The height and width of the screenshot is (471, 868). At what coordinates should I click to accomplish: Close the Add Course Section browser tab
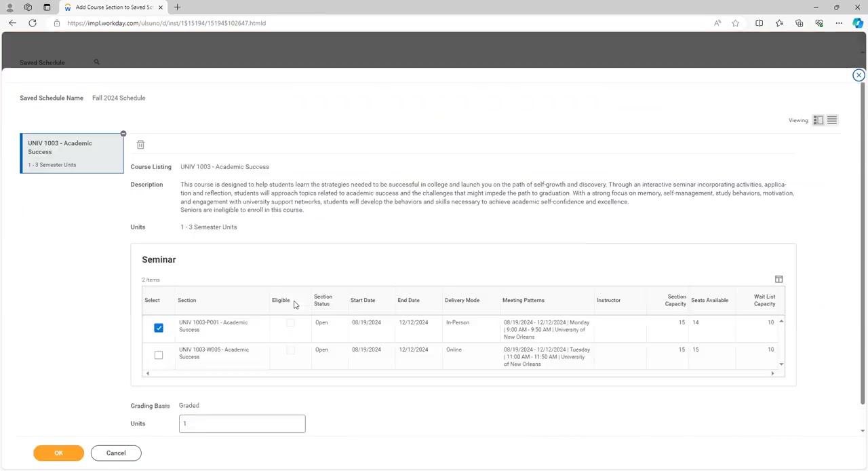click(160, 7)
